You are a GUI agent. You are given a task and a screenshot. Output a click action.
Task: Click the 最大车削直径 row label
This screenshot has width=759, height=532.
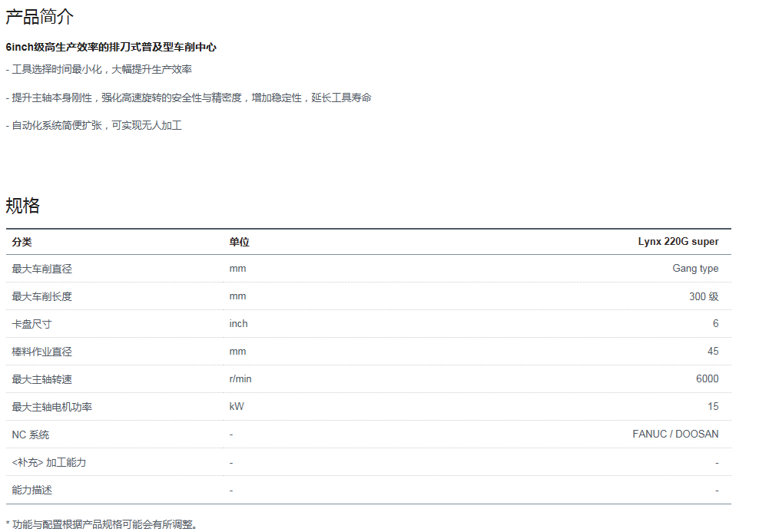click(x=41, y=269)
